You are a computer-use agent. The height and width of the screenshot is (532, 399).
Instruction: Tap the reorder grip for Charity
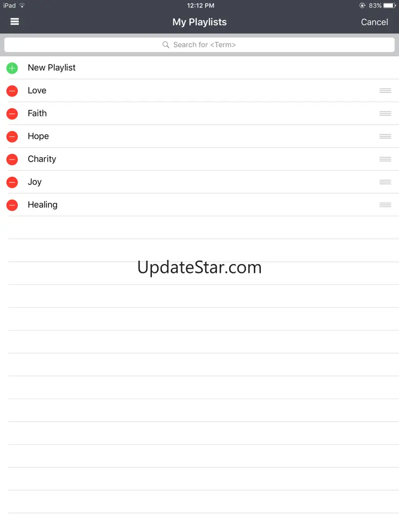pyautogui.click(x=385, y=159)
